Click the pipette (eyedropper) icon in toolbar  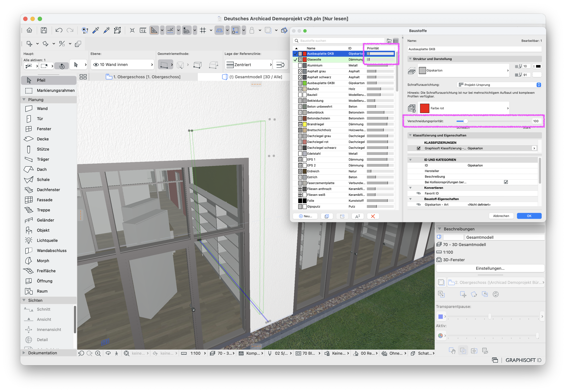click(95, 30)
